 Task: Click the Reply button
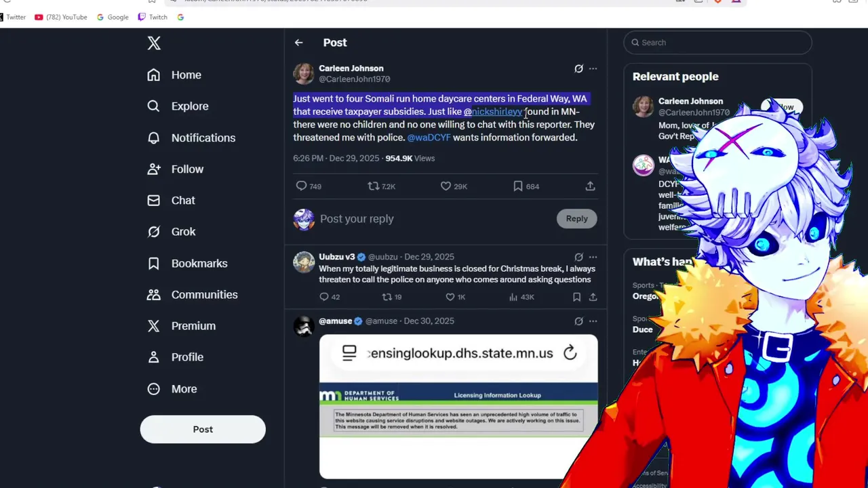pos(576,218)
